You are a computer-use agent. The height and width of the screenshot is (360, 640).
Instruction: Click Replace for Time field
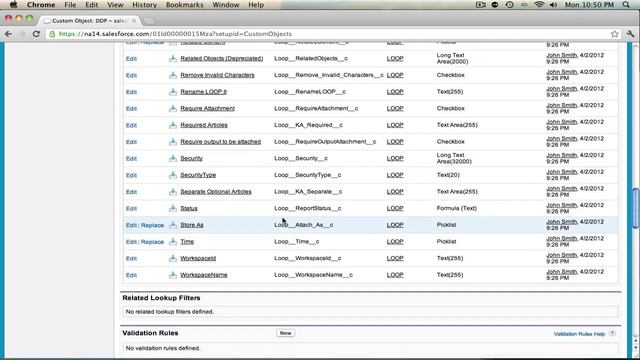pos(152,242)
